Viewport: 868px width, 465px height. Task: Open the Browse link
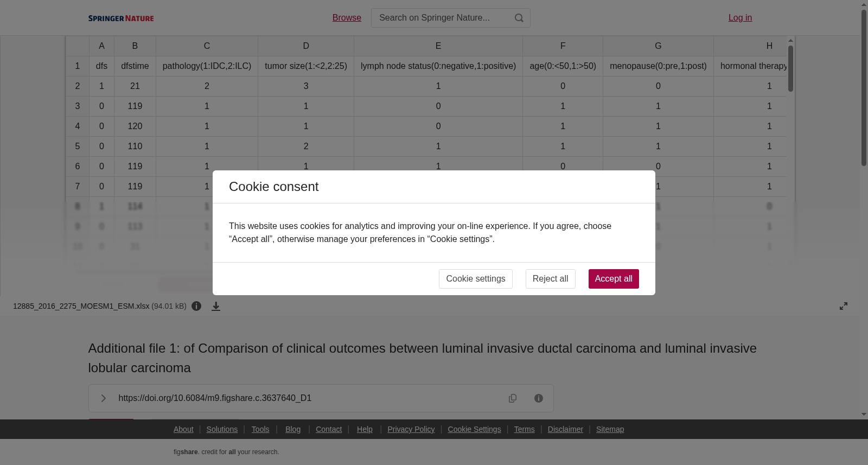(x=347, y=18)
